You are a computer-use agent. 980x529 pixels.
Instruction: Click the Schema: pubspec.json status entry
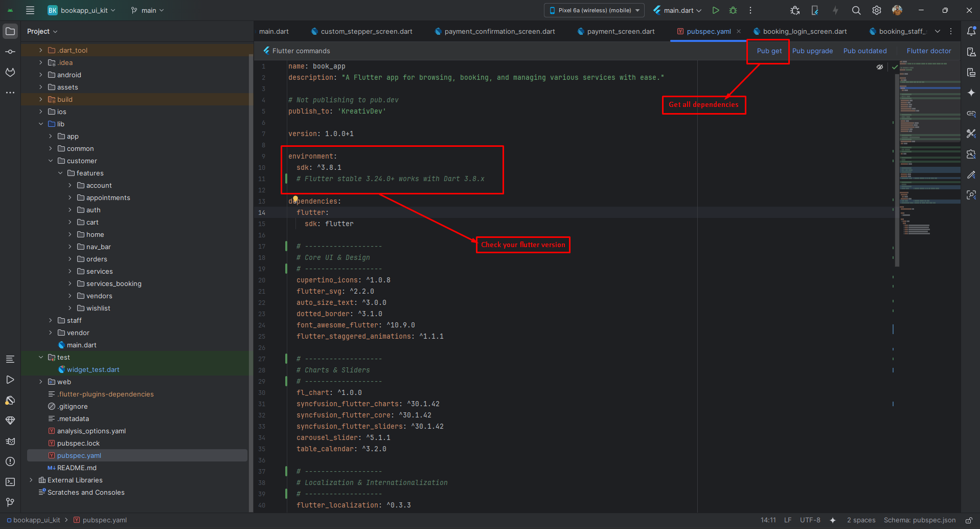pyautogui.click(x=919, y=520)
